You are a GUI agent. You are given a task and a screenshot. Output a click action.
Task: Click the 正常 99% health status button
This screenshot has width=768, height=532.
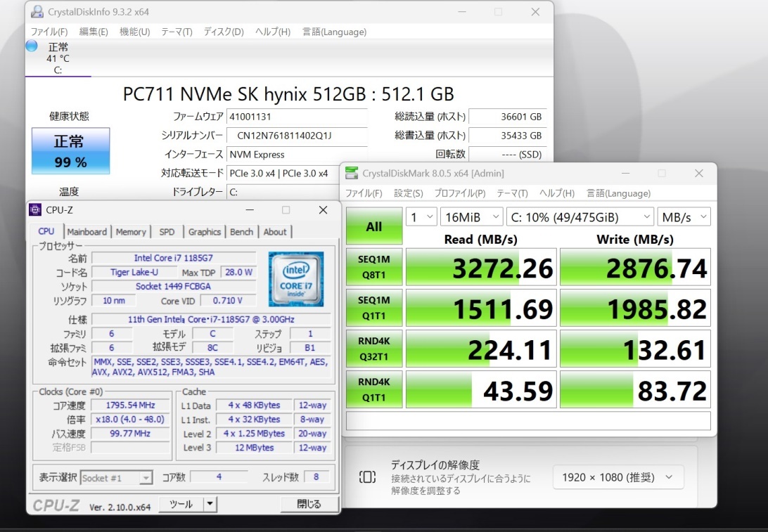[70, 150]
